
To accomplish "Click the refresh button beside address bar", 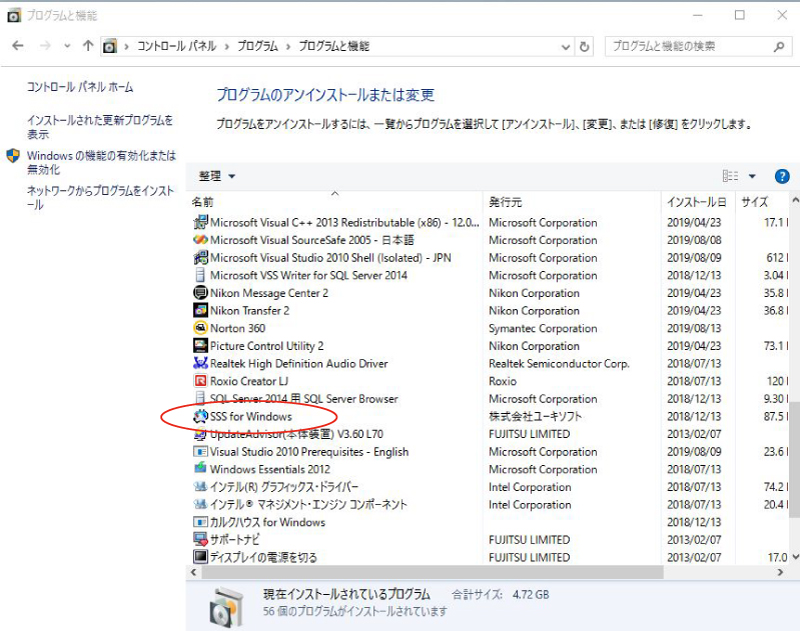I will click(x=585, y=47).
